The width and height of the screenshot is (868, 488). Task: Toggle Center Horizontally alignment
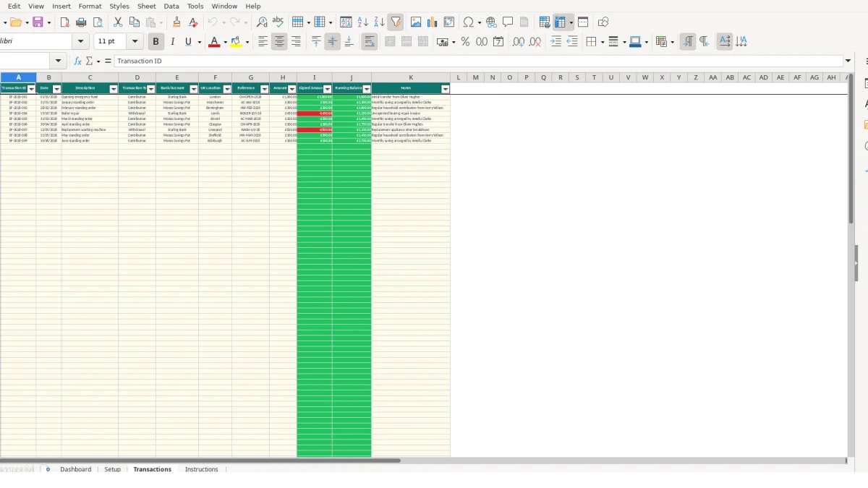coord(279,42)
